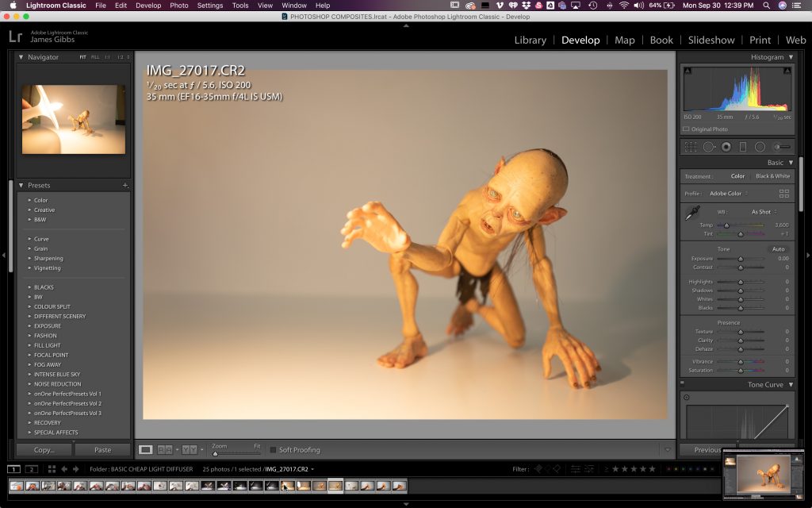Click the Navigator preview thumbnail
Image resolution: width=812 pixels, height=508 pixels.
pyautogui.click(x=74, y=120)
